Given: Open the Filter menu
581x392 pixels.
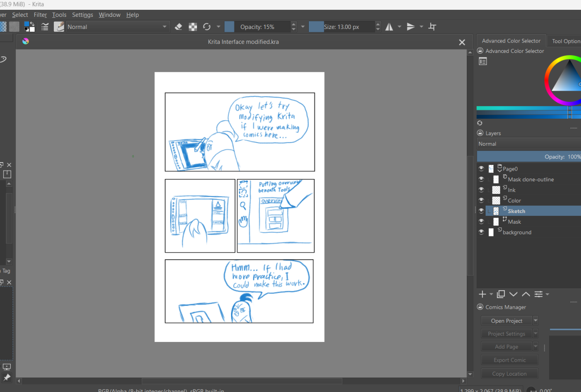Looking at the screenshot, I should pyautogui.click(x=40, y=15).
